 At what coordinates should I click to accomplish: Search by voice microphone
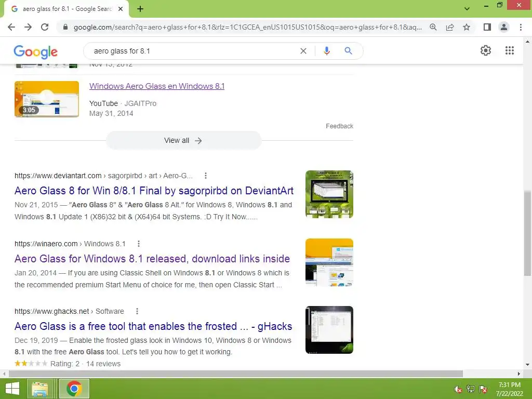(x=326, y=51)
